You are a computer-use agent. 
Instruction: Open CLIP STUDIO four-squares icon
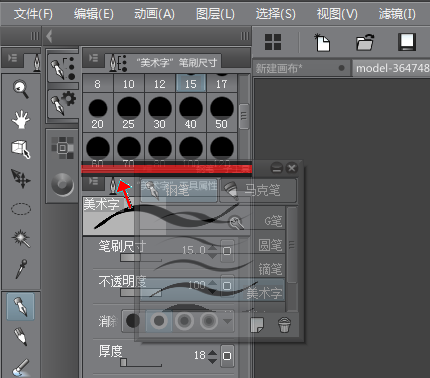[273, 42]
